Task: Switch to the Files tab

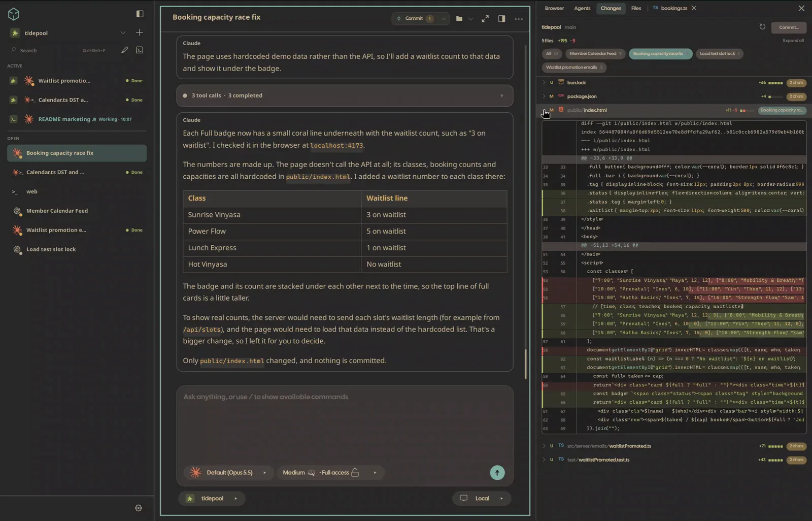Action: [636, 8]
